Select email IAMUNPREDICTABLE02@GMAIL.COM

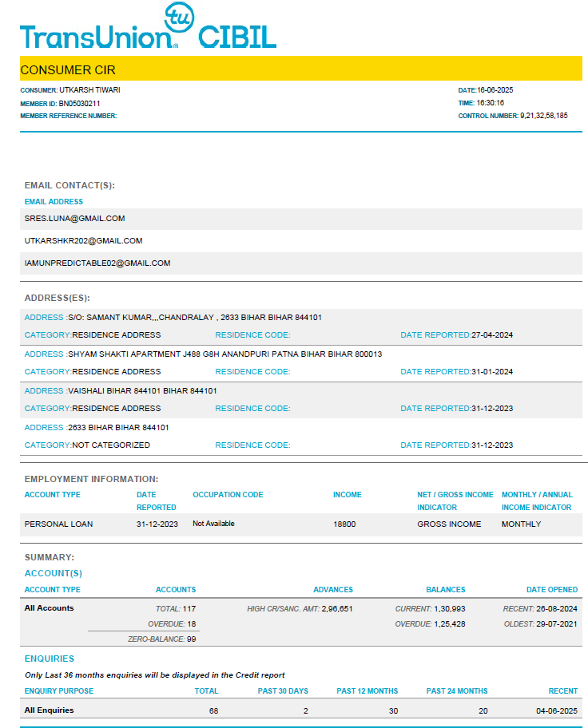point(97,263)
